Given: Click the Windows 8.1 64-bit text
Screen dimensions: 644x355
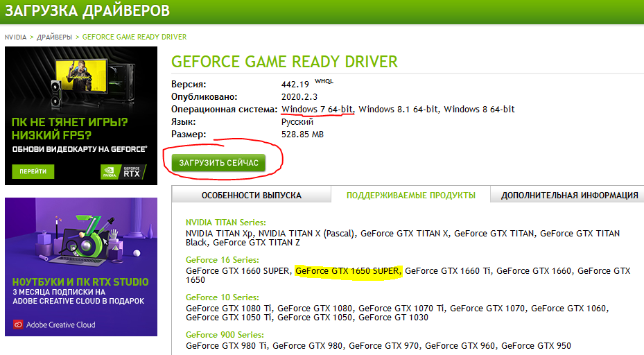Looking at the screenshot, I should (398, 110).
